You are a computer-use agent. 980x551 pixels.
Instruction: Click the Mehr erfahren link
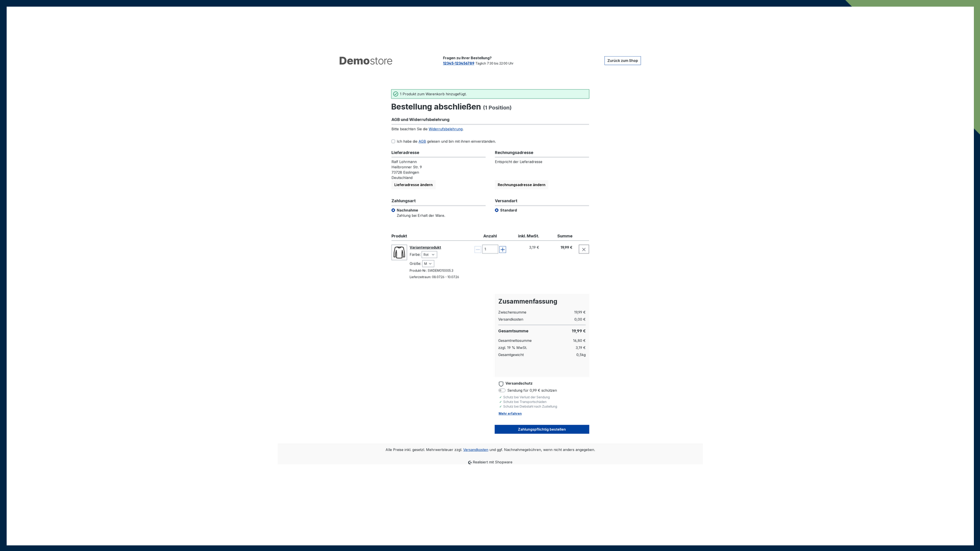(x=510, y=414)
